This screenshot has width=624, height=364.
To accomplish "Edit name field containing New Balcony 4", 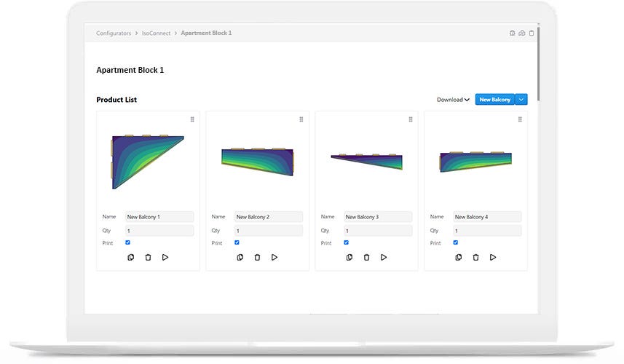I will point(487,217).
